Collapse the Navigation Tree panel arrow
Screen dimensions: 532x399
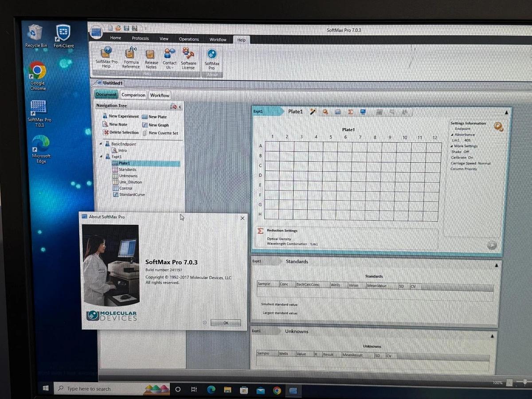point(180,107)
